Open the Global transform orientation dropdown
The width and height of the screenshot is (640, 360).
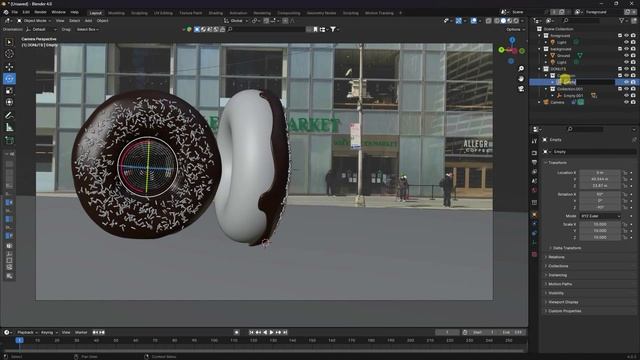(x=236, y=20)
